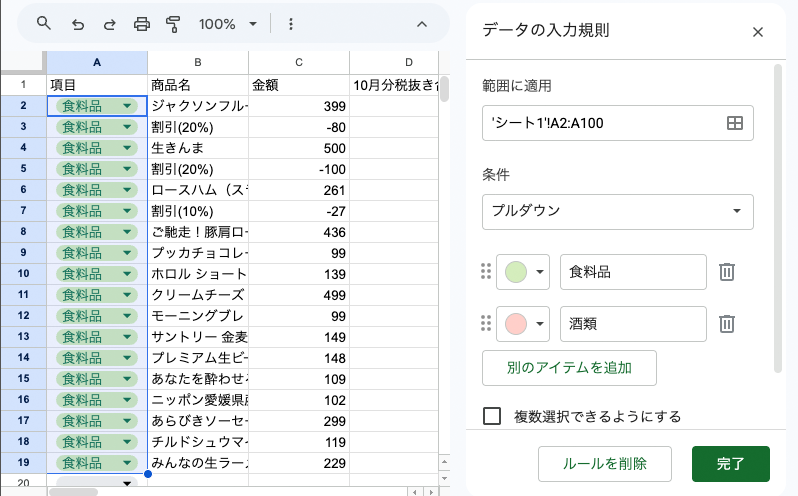Open the three-dot more options menu
Screen dimensions: 798x496
coord(291,24)
